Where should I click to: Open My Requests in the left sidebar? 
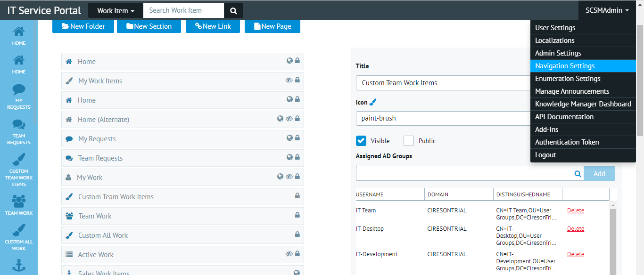(19, 97)
